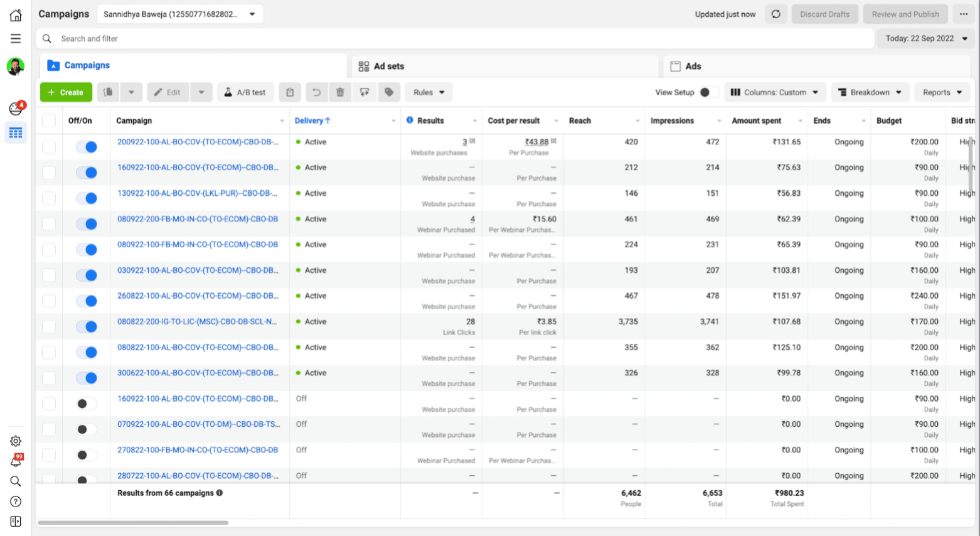This screenshot has width=980, height=536.
Task: Click the sidebar collapse panel icon
Action: pos(16,522)
